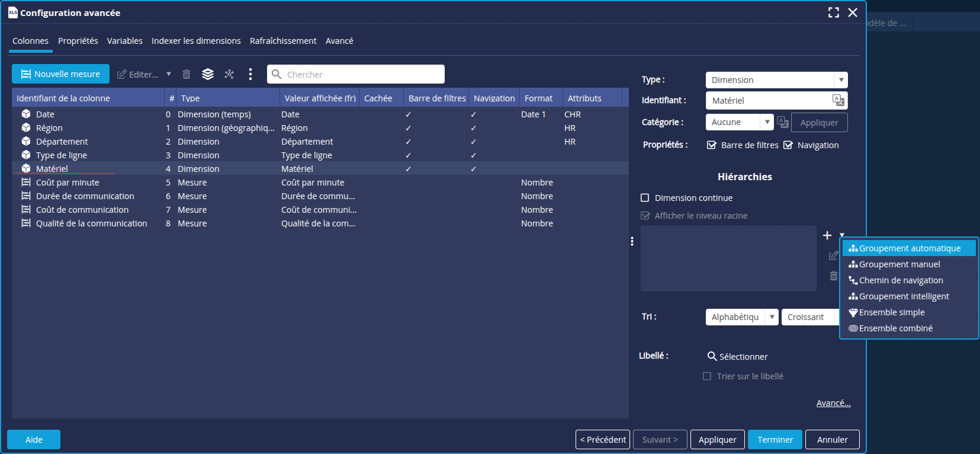Expand the Catégorie Aucune dropdown
Image resolution: width=980 pixels, height=454 pixels.
click(740, 122)
